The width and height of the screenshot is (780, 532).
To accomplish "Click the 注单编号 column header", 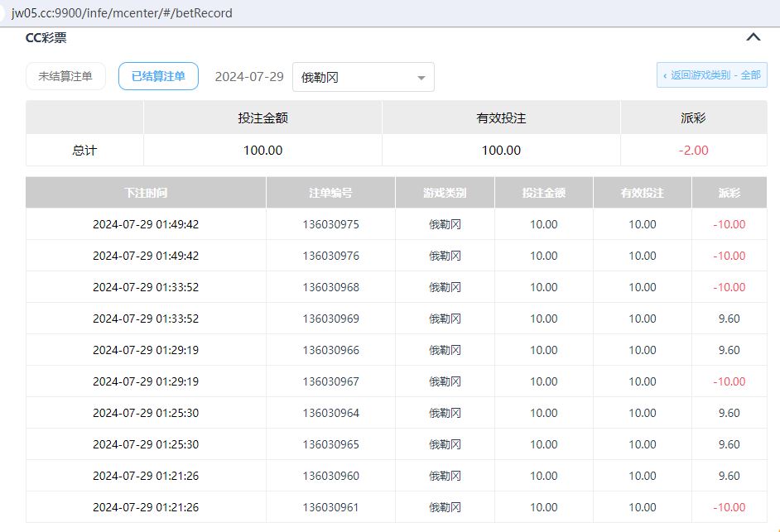I will [x=330, y=193].
